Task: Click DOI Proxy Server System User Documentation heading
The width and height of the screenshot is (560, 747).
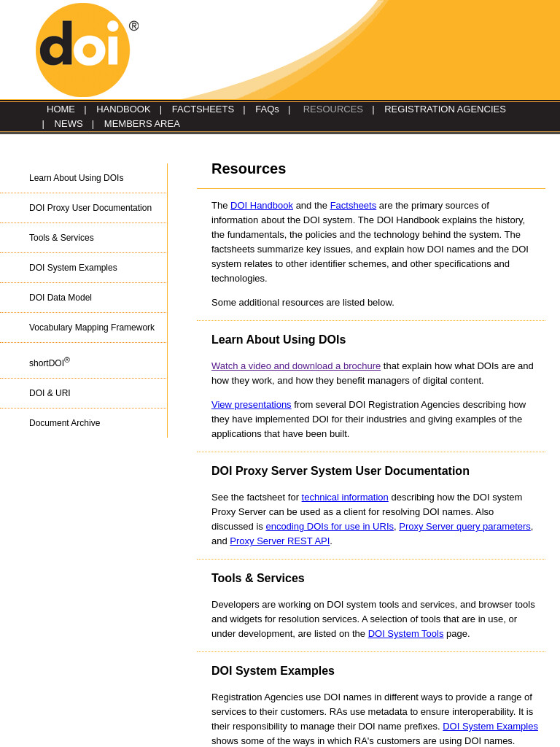Action: [x=340, y=471]
